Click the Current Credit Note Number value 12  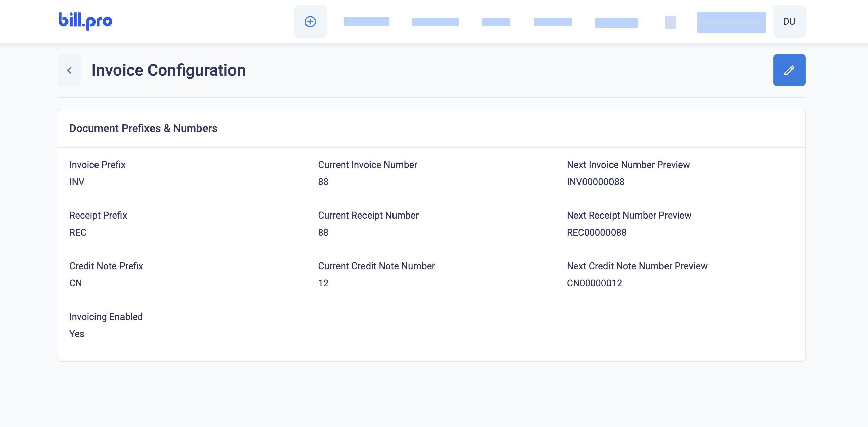[x=323, y=283]
